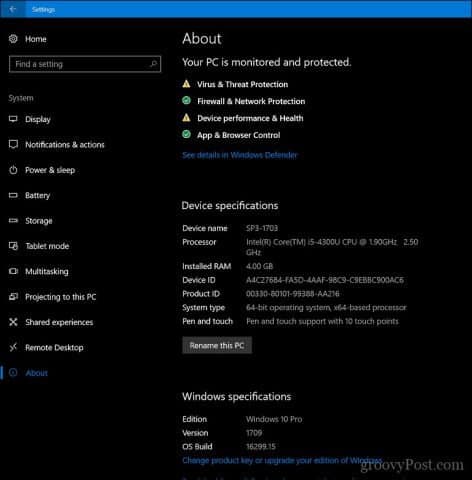Viewport: 472px width, 480px height.
Task: Click green check beside Firewall & Network Protection
Action: [x=186, y=100]
